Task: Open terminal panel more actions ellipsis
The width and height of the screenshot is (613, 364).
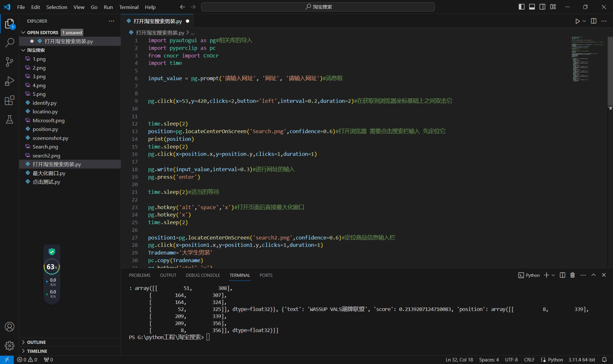Action: tap(583, 275)
